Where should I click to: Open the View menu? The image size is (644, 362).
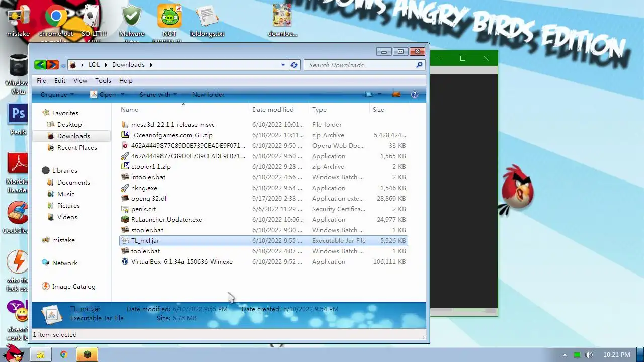tap(80, 80)
